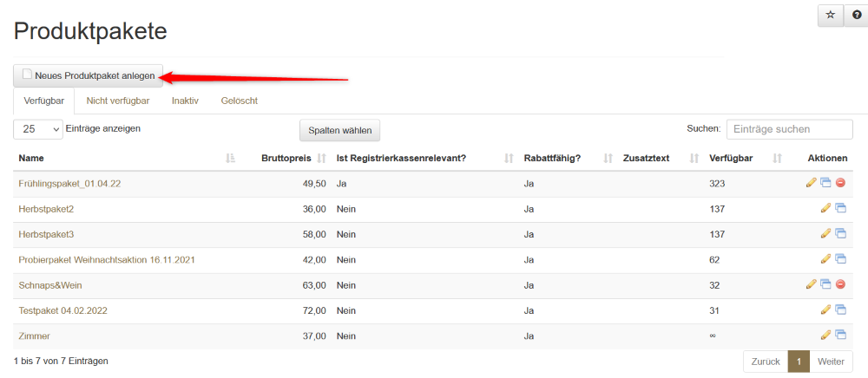The height and width of the screenshot is (378, 868).
Task: Click the star favorite icon
Action: coord(830,16)
